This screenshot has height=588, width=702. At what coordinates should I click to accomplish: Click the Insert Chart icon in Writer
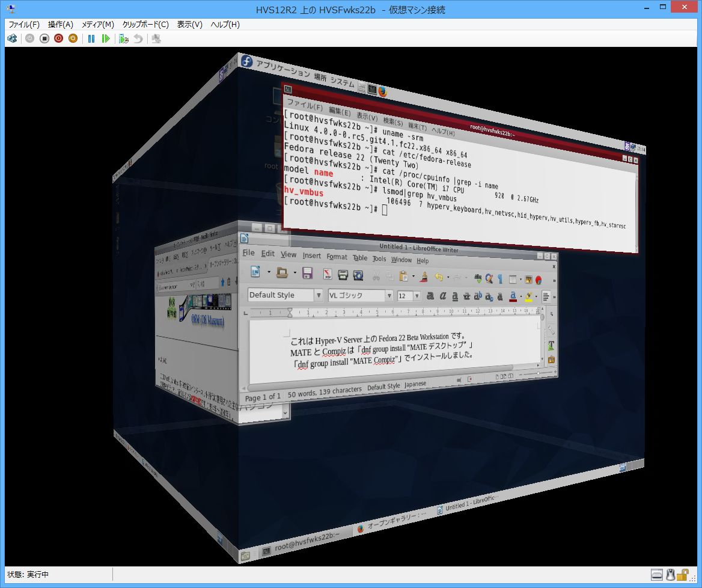pyautogui.click(x=539, y=280)
